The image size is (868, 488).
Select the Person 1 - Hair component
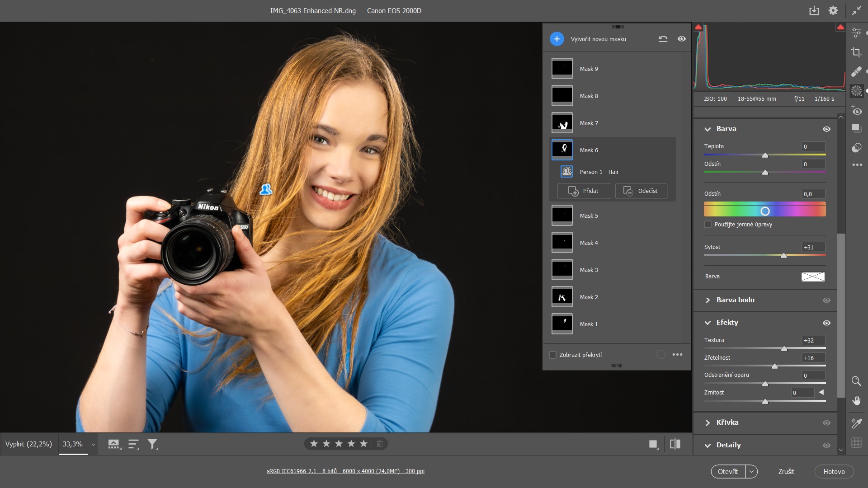pos(613,172)
